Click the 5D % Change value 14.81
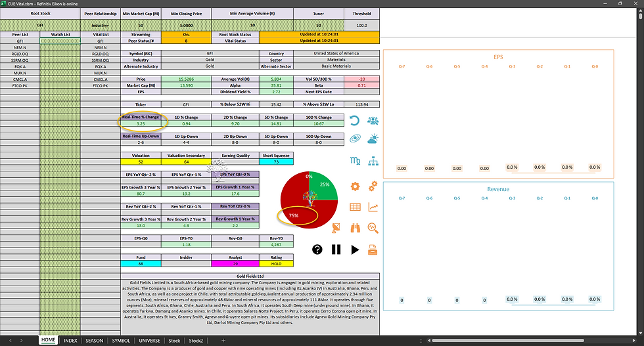This screenshot has height=346, width=644. point(276,123)
